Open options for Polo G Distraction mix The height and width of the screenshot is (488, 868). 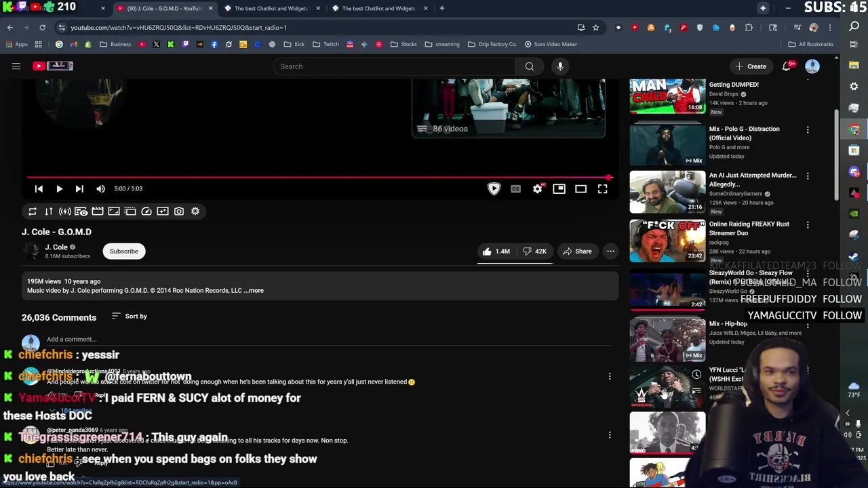coord(808,129)
